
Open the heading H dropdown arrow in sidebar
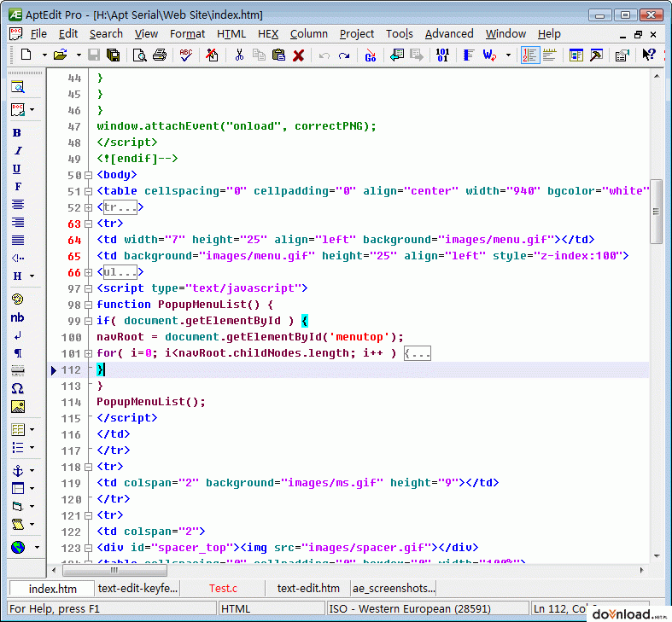(32, 276)
